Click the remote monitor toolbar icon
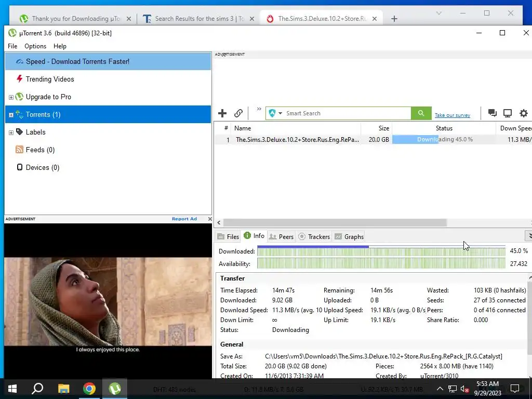532x399 pixels. (507, 113)
